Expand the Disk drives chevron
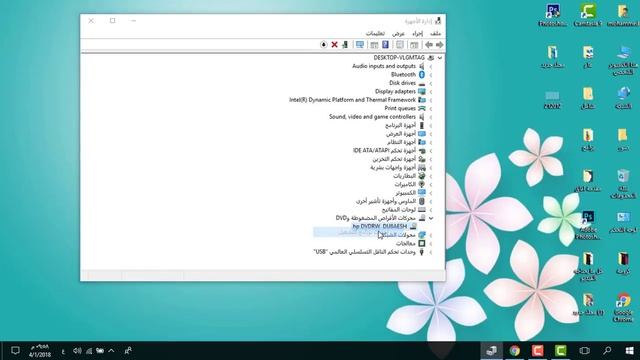Viewport: 640px width, 360px height. click(431, 83)
